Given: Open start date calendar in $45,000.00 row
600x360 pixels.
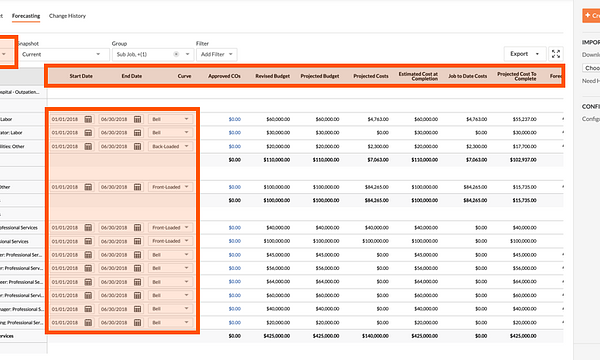Looking at the screenshot, I should click(88, 255).
